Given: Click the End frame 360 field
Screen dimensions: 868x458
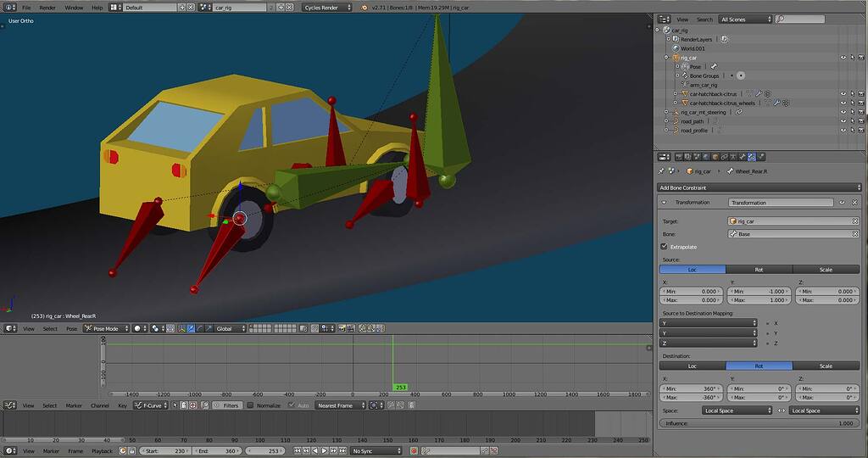Looking at the screenshot, I should [x=216, y=451].
